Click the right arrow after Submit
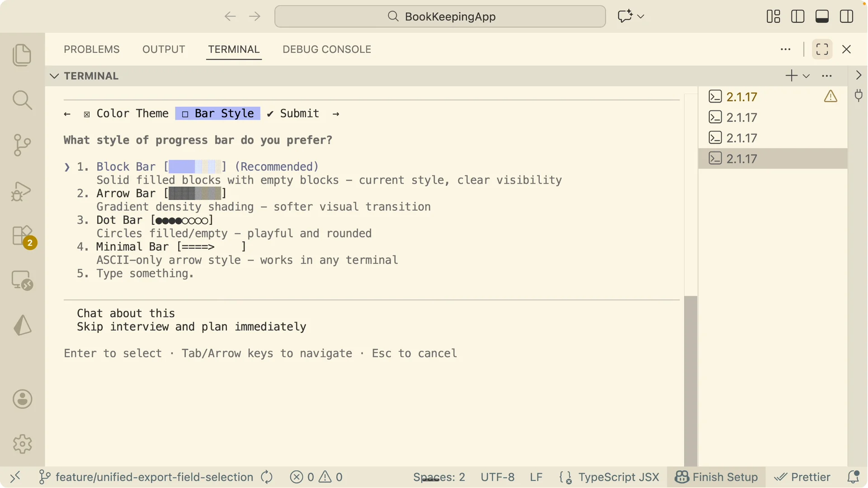 click(335, 114)
